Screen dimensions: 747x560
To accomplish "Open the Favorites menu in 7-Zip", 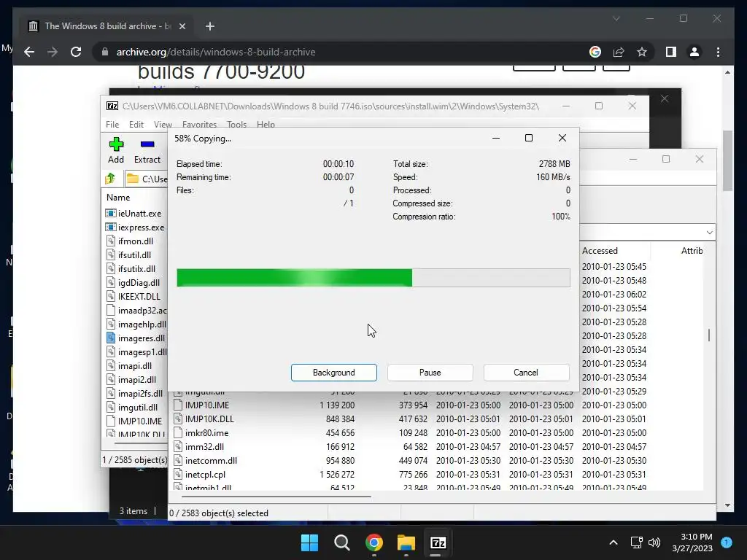I will point(199,125).
